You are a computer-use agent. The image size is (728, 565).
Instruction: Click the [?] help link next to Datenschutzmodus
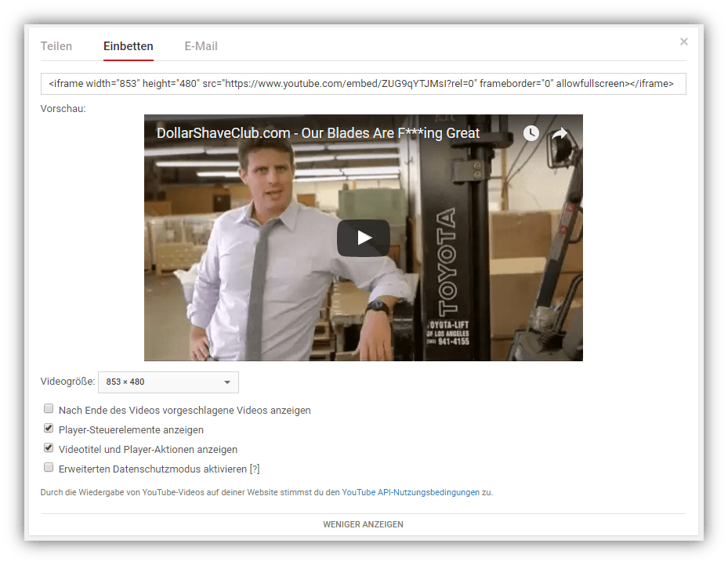[254, 467]
